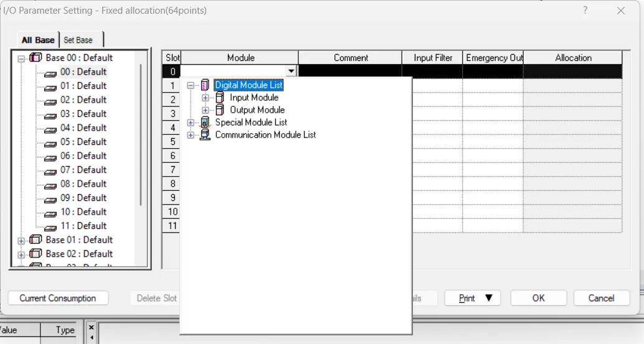This screenshot has height=344, width=644.
Task: Collapse the Base 00 tree node
Action: 21,59
